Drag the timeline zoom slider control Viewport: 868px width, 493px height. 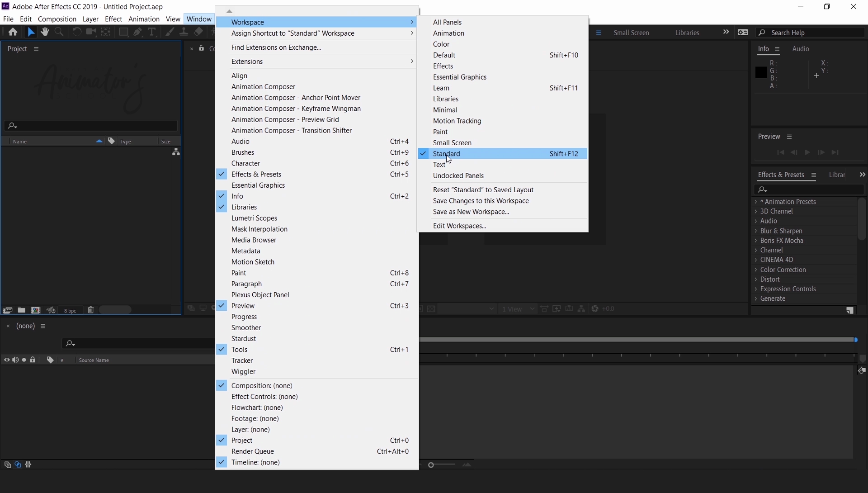click(431, 465)
